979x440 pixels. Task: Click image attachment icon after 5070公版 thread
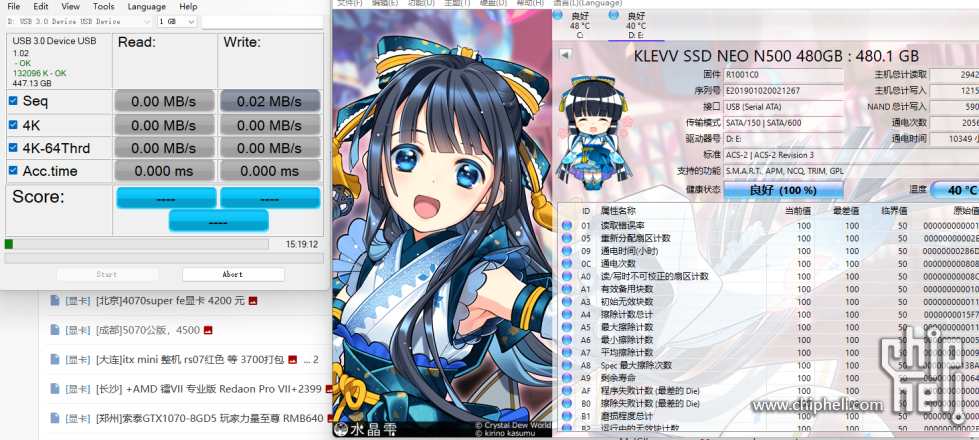208,330
